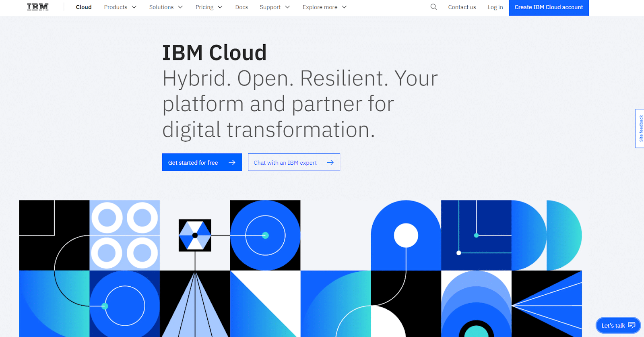Image resolution: width=644 pixels, height=337 pixels.
Task: Click arrow icon in Get started button
Action: pyautogui.click(x=232, y=163)
